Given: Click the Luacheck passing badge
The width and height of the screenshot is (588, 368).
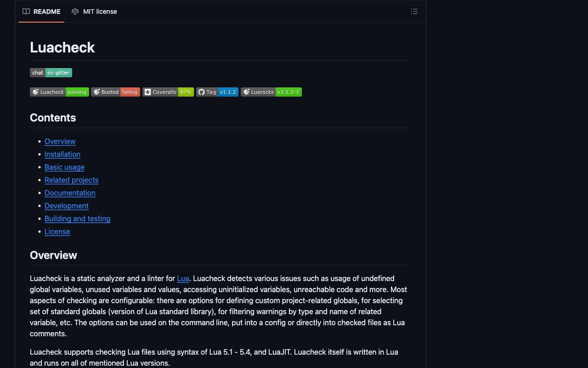Looking at the screenshot, I should 59,92.
